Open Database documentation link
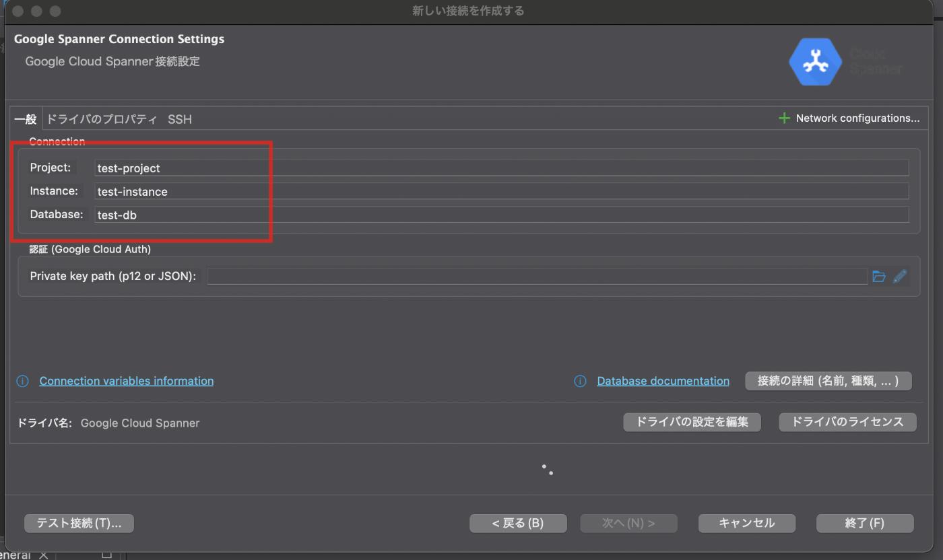This screenshot has height=560, width=943. pos(663,381)
